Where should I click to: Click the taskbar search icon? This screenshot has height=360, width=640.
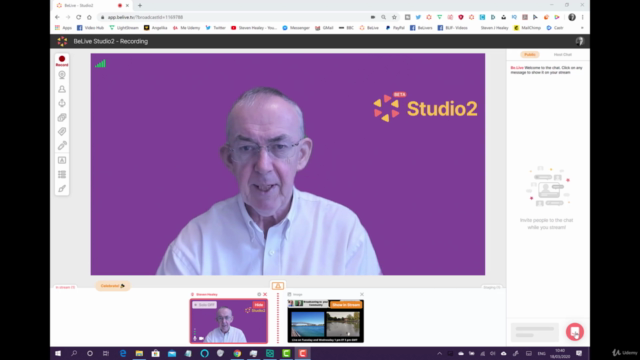[x=74, y=353]
